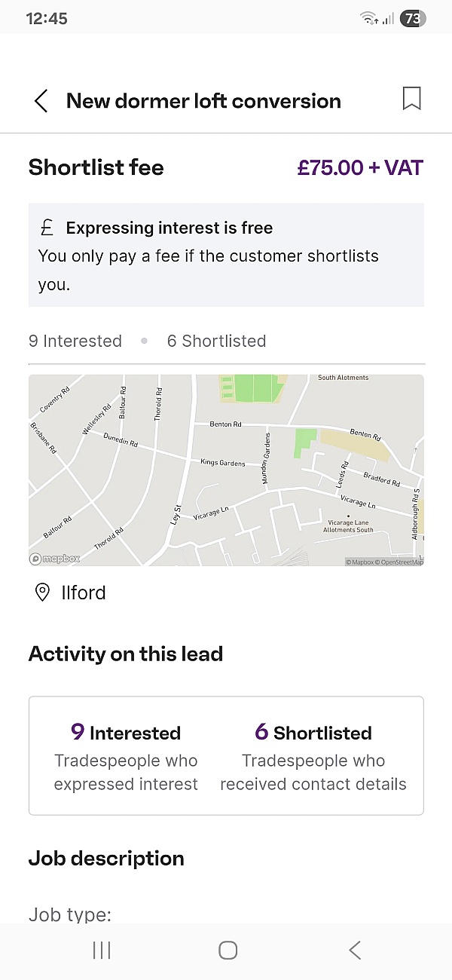Tap the 6 Shortlisted text above map
Screen dimensions: 452x980
tap(216, 341)
